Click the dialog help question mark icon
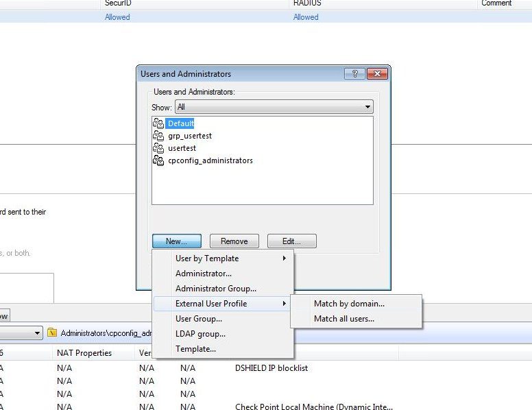Viewport: 532px width, 410px height. [x=354, y=74]
